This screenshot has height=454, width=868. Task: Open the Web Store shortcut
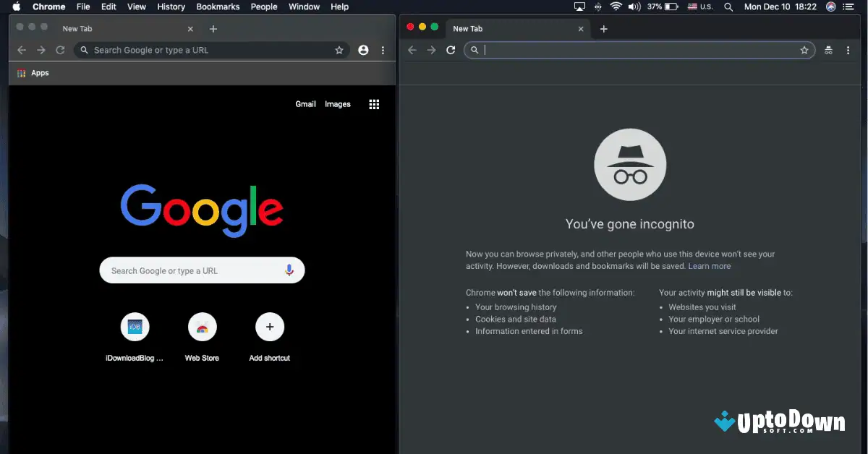coord(203,327)
